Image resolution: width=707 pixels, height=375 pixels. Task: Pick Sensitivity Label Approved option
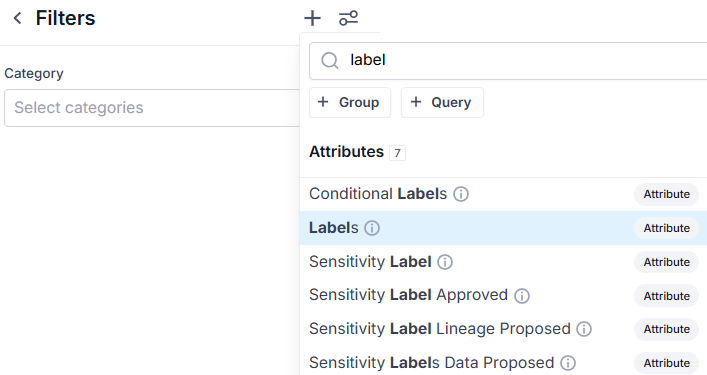pos(503,296)
